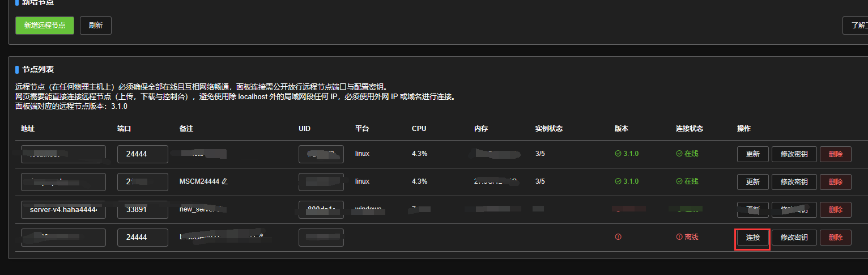This screenshot has width=868, height=275.
Task: Hit the 刷新 refresh button
Action: pos(96,26)
